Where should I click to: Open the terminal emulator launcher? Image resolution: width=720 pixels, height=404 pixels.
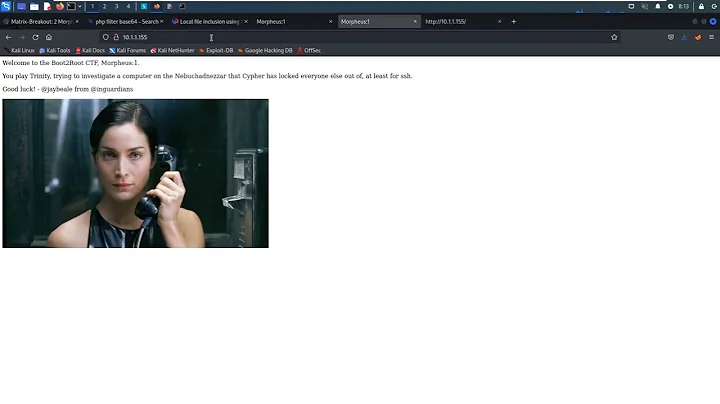(x=71, y=6)
